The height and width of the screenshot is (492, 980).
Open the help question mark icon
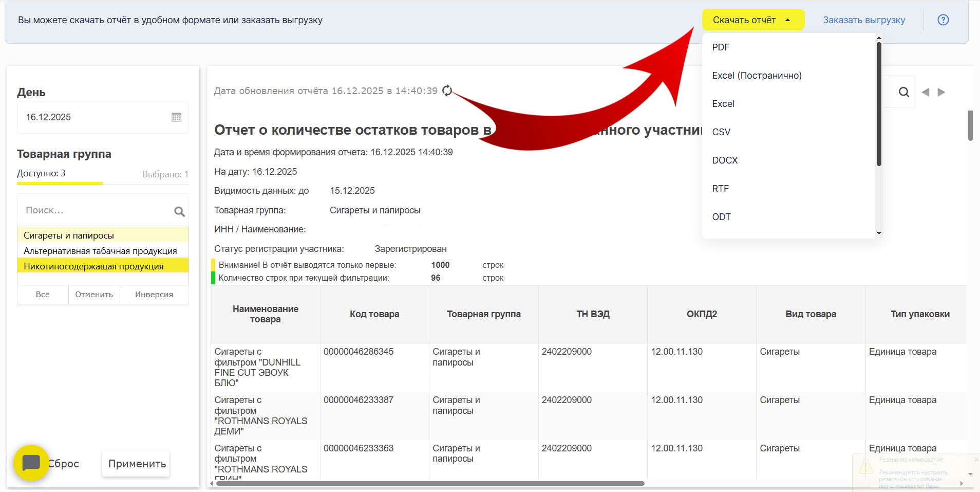[x=943, y=20]
